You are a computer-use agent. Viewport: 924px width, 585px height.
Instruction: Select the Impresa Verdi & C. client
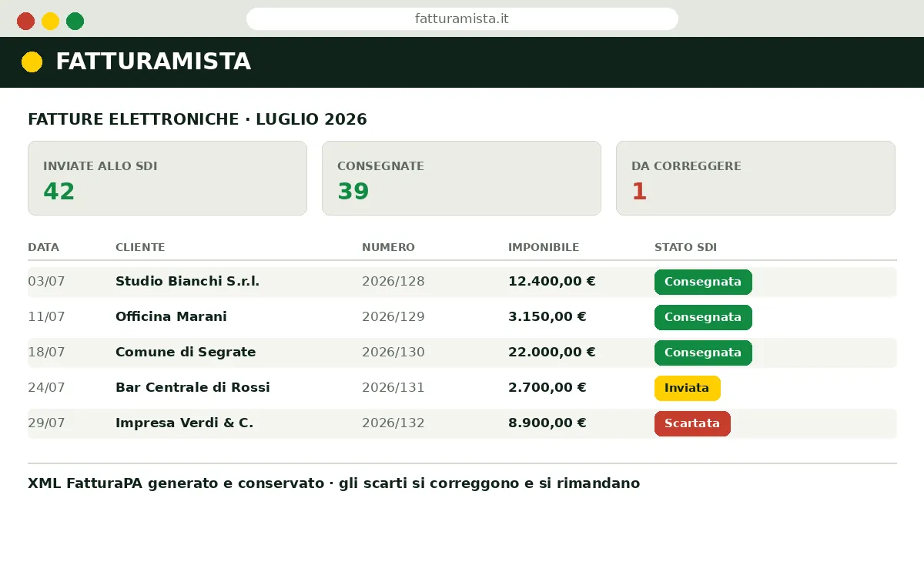(x=184, y=423)
